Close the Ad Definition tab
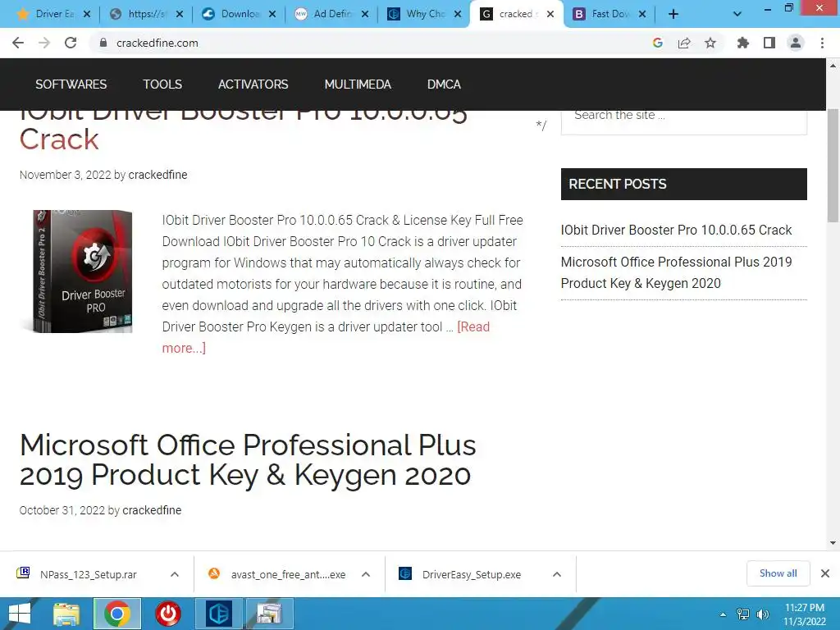The image size is (840, 630). point(365,14)
